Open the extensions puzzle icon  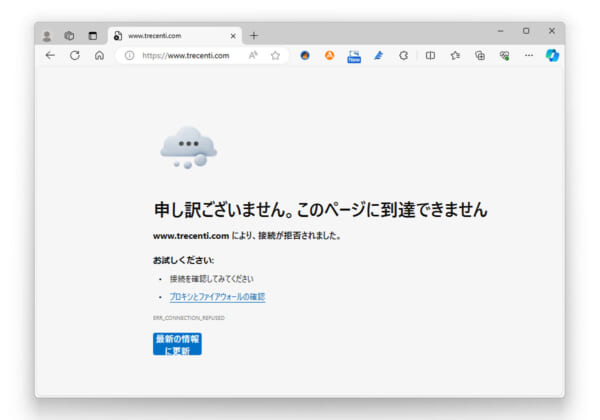click(x=403, y=56)
